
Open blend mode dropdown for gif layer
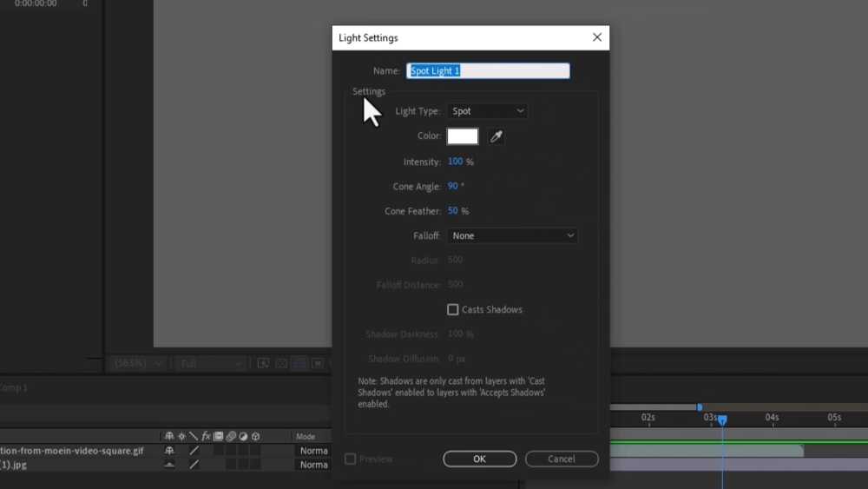pos(313,451)
